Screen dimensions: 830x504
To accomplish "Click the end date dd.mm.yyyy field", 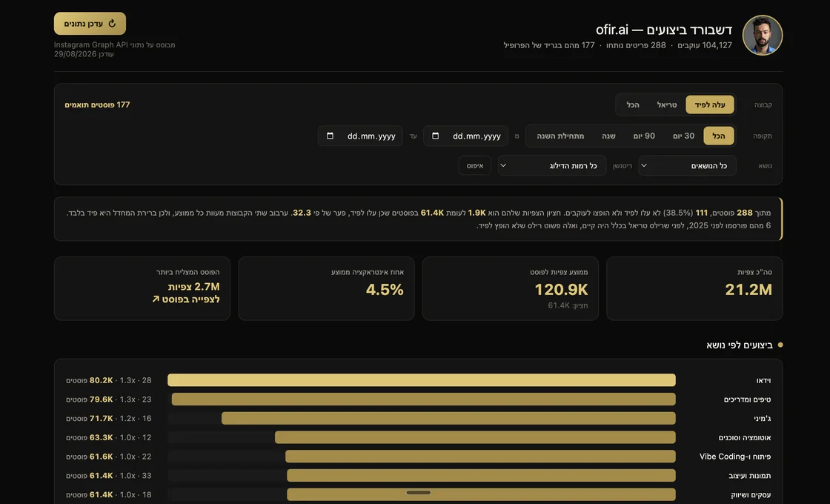I will click(x=360, y=136).
